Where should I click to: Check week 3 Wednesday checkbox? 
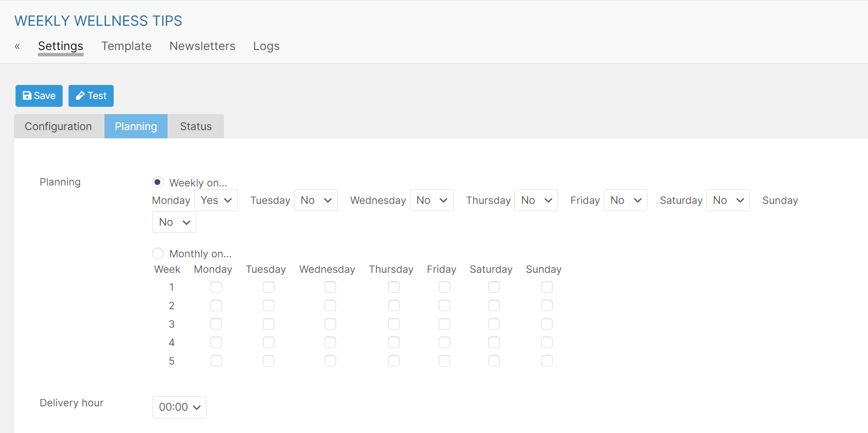pyautogui.click(x=330, y=324)
